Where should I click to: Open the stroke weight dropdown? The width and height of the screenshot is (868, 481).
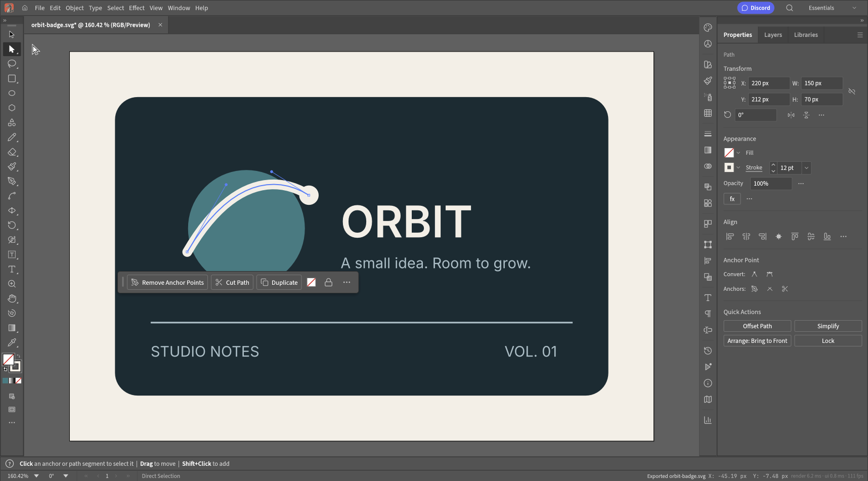coord(806,168)
